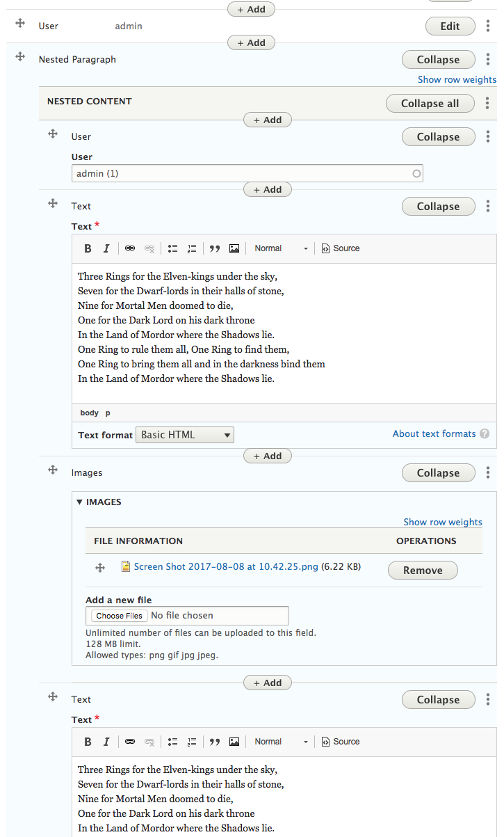
Task: Collapse the IMAGES fieldset triangle
Action: [x=79, y=502]
